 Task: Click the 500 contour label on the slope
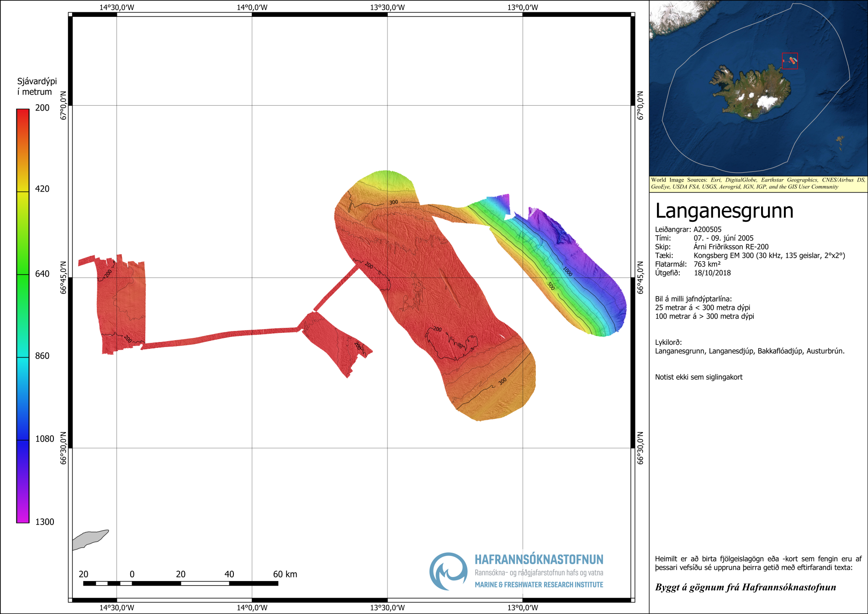551,286
